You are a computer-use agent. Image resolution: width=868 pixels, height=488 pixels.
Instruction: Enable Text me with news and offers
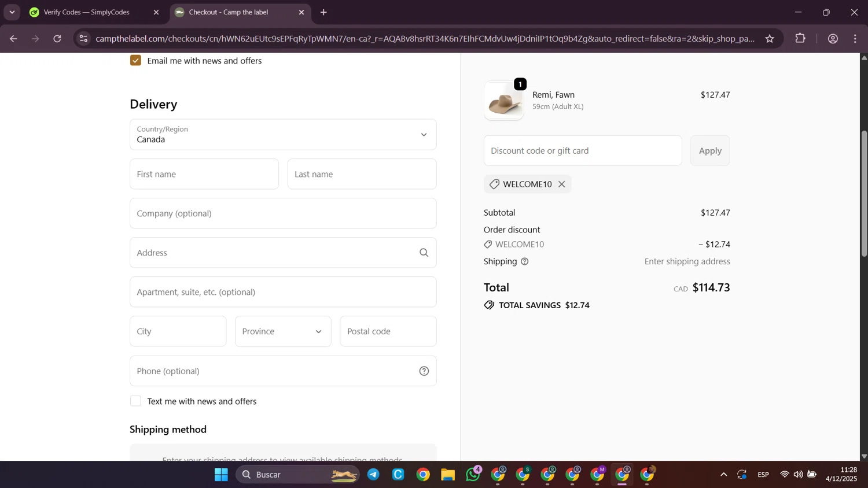[136, 401]
